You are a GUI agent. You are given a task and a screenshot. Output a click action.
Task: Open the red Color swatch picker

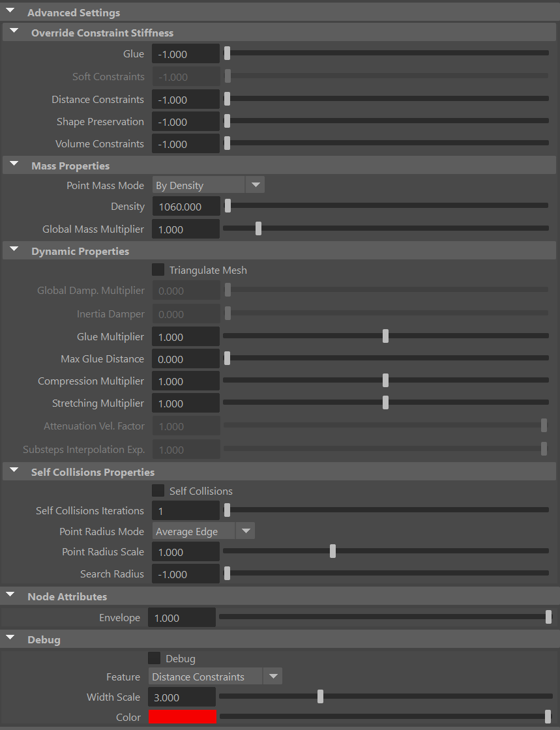pyautogui.click(x=182, y=716)
